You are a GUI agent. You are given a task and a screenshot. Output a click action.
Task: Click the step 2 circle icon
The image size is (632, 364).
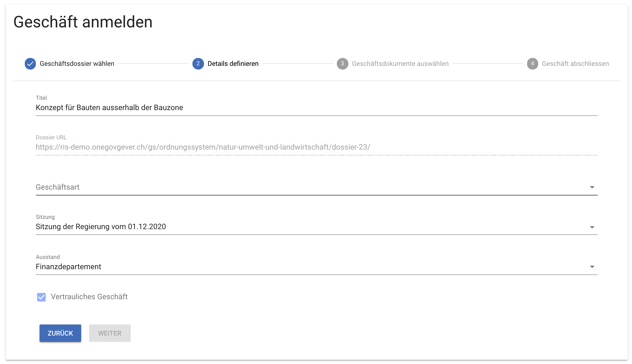click(x=198, y=64)
